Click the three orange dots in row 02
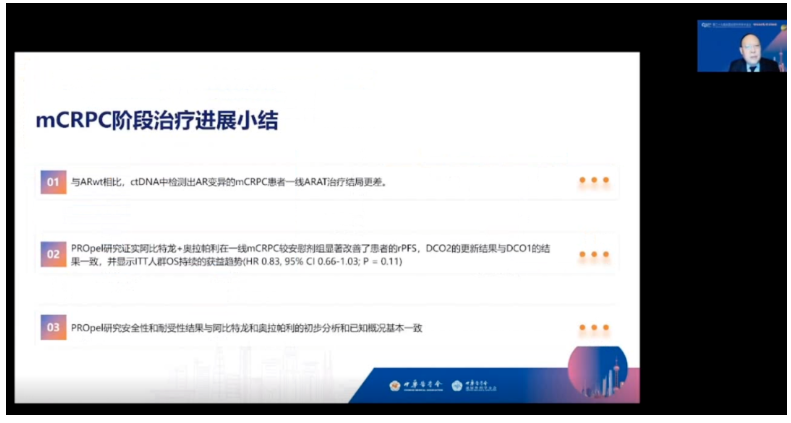Screen dimensions: 791x423 pos(593,254)
